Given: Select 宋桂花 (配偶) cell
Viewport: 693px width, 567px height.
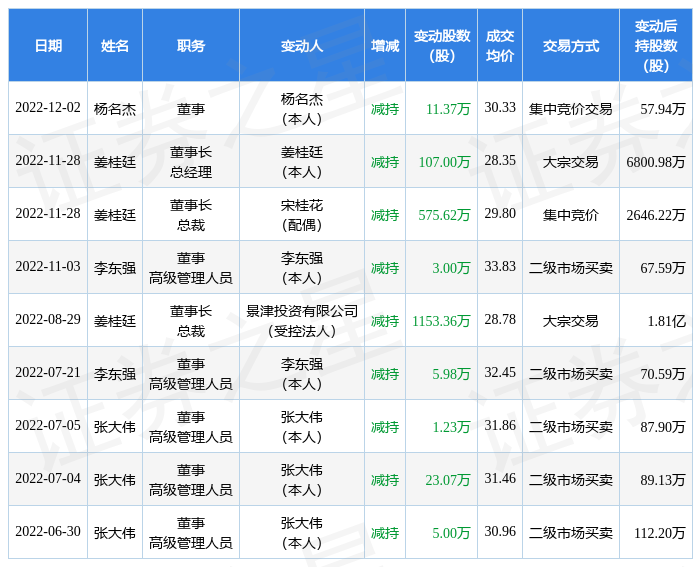Looking at the screenshot, I should point(302,215).
